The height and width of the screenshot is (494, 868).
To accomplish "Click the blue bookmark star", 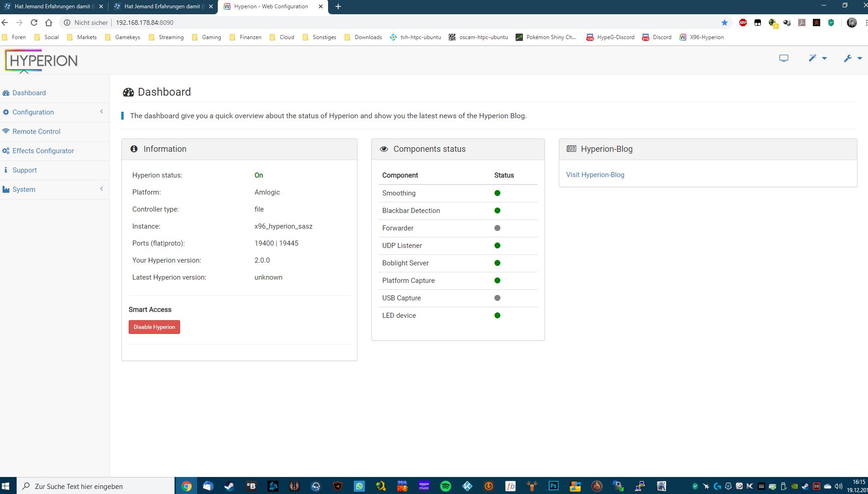I will (x=725, y=23).
